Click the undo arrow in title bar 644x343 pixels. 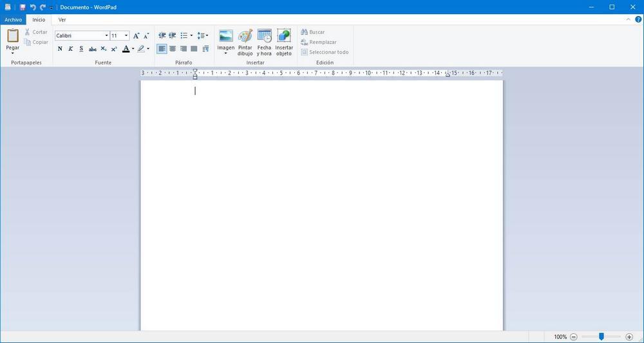pos(33,7)
